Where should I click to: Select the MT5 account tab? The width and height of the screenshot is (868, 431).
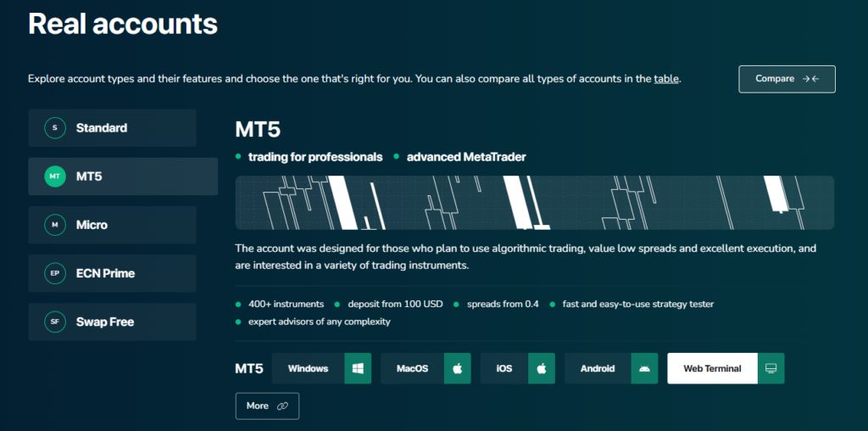(123, 176)
